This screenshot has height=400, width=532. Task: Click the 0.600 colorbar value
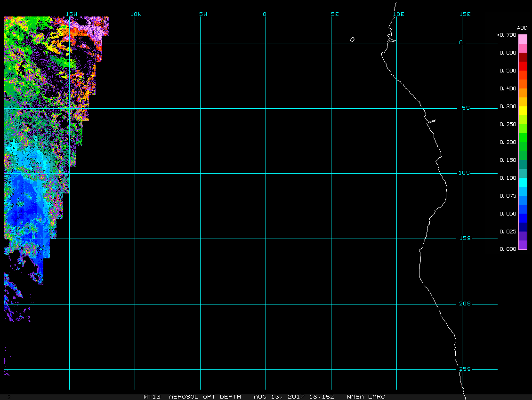(508, 53)
